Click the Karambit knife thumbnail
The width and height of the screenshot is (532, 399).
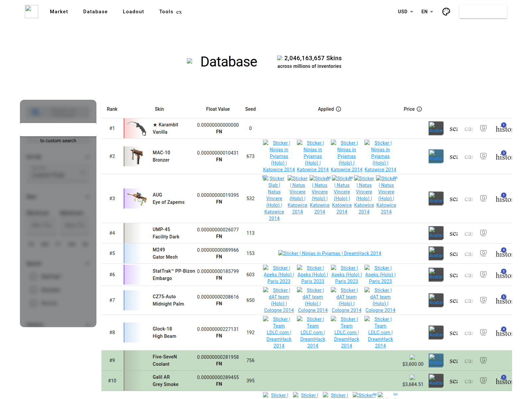136,128
